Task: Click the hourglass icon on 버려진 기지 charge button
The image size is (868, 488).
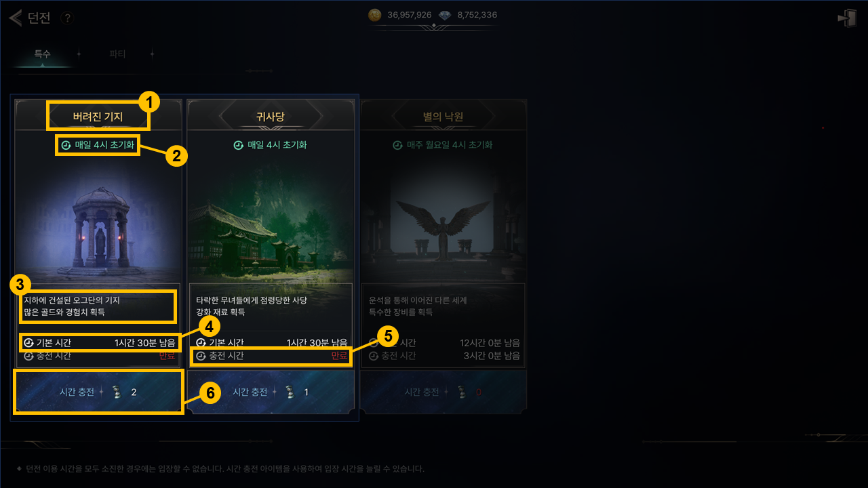Action: click(x=117, y=392)
